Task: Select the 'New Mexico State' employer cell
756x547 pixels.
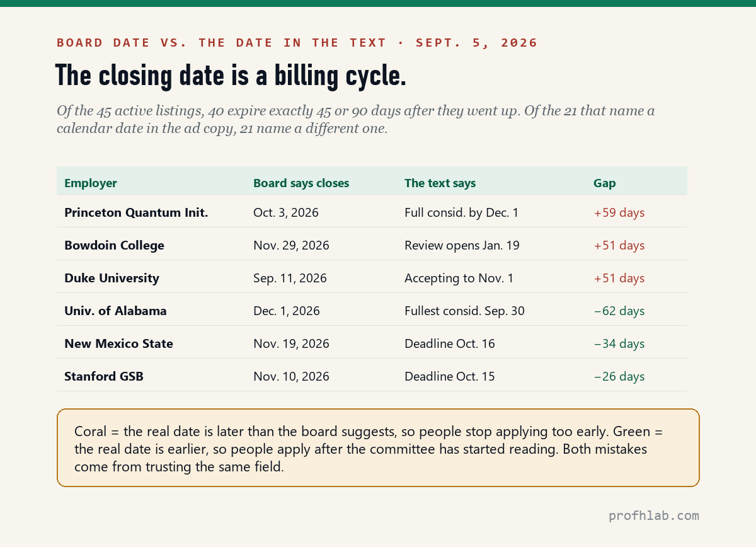Action: 118,343
